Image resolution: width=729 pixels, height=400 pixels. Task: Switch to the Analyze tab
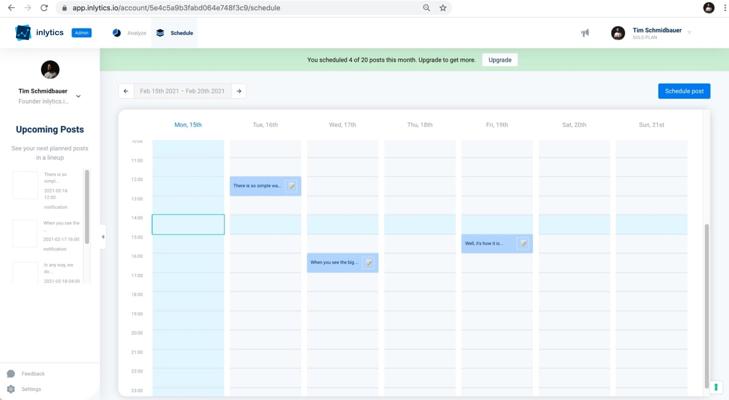pos(130,33)
